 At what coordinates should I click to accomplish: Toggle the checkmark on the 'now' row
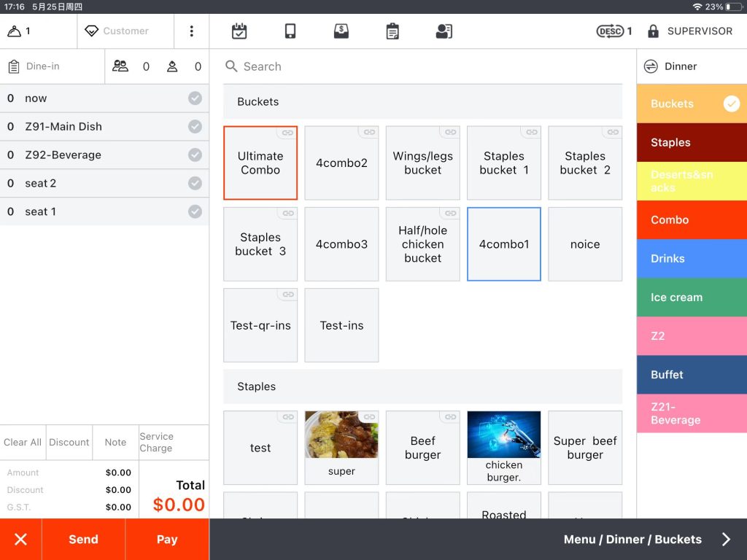195,98
